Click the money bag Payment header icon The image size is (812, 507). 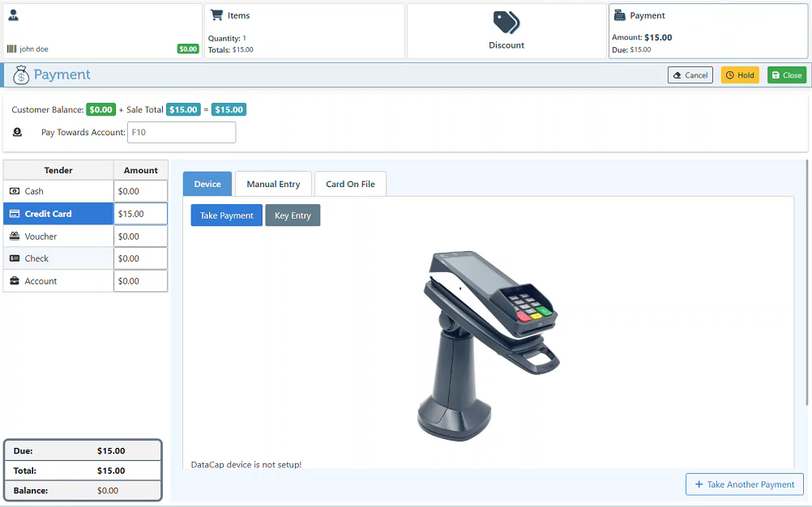pyautogui.click(x=21, y=75)
